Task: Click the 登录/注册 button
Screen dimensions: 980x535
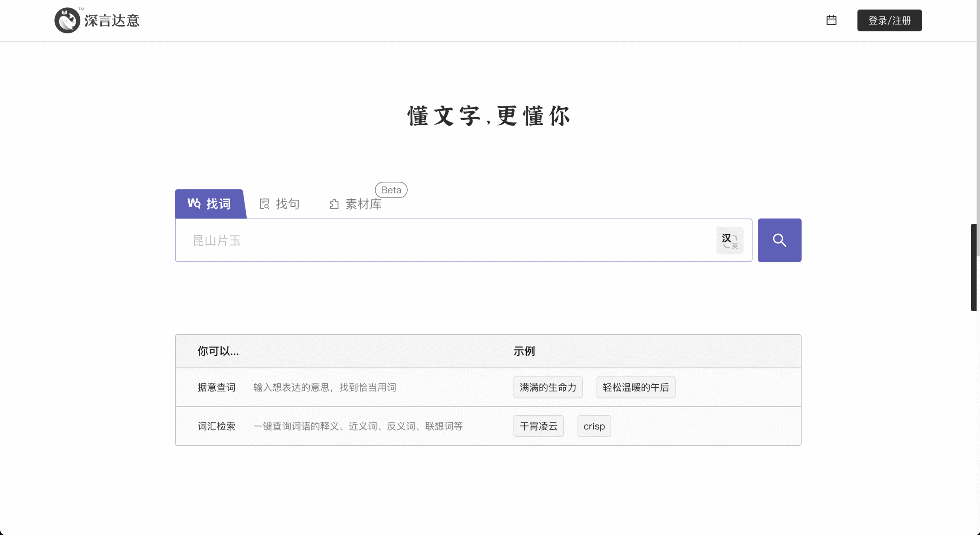Action: [889, 20]
